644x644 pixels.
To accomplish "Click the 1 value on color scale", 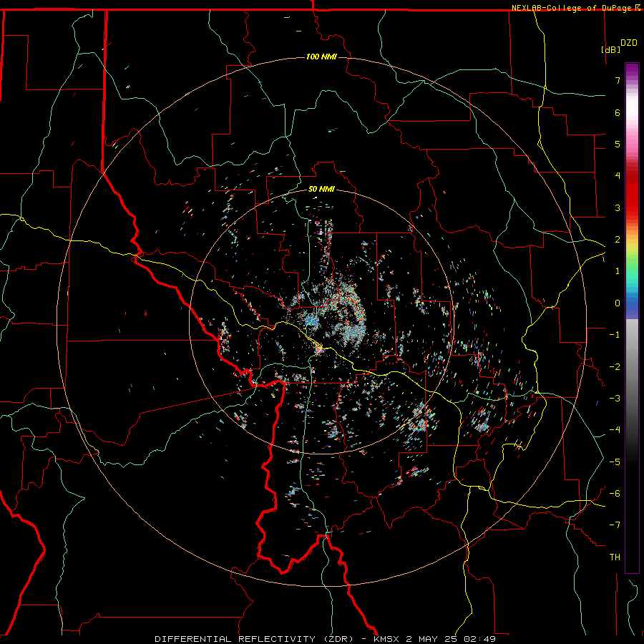I will pyautogui.click(x=618, y=271).
